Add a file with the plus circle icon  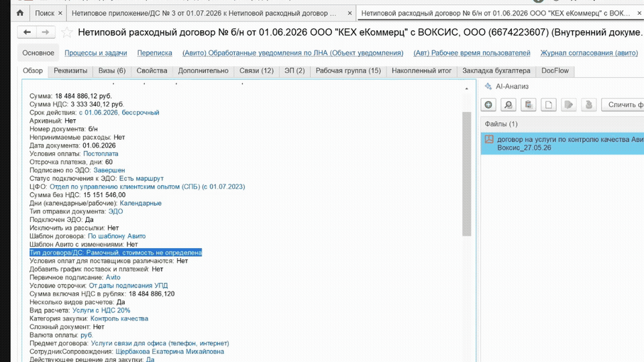[488, 105]
